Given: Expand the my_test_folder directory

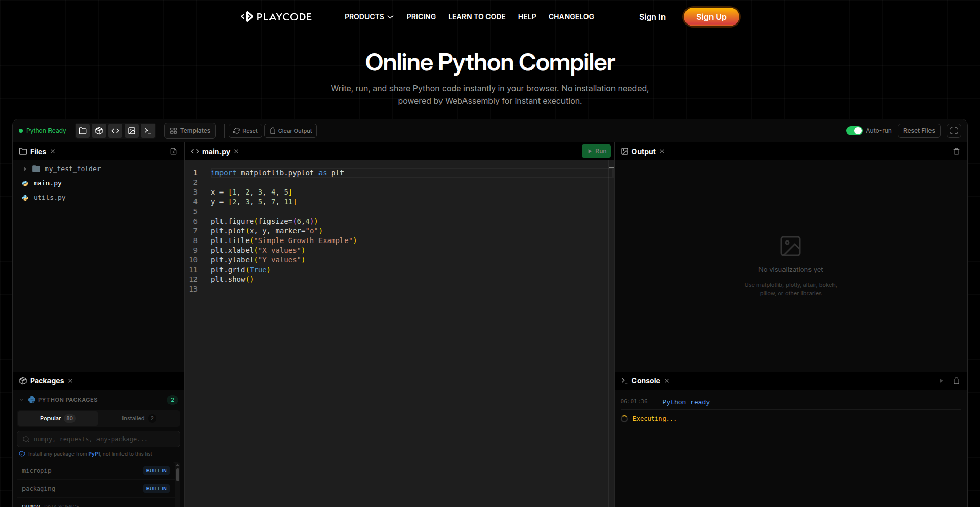Looking at the screenshot, I should (x=24, y=168).
